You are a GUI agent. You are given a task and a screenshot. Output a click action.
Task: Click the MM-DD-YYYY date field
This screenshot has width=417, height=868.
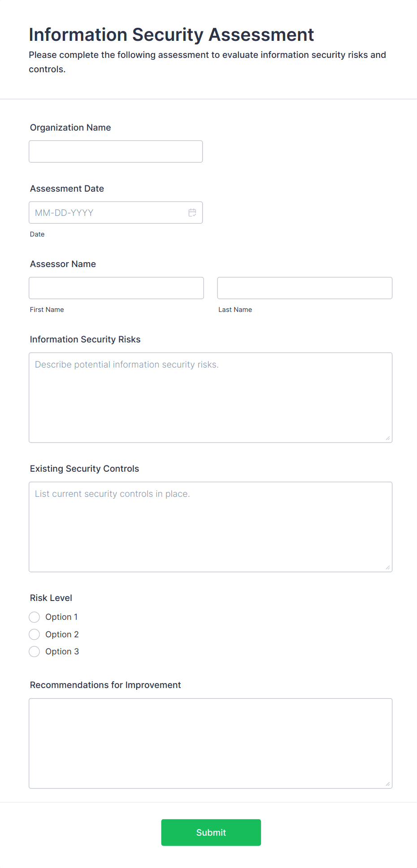tap(108, 213)
